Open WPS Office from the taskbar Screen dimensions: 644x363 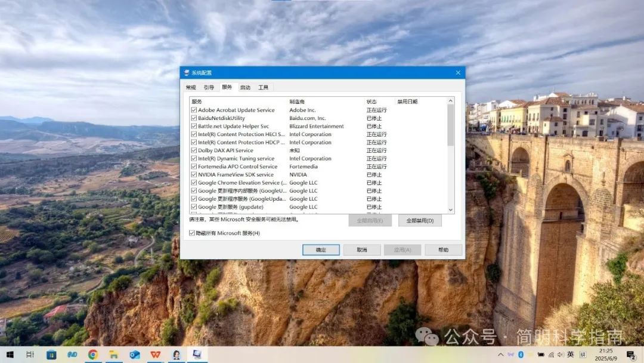156,355
